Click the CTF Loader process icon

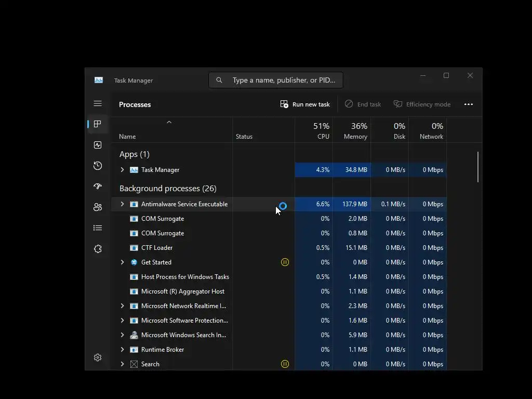pyautogui.click(x=134, y=248)
